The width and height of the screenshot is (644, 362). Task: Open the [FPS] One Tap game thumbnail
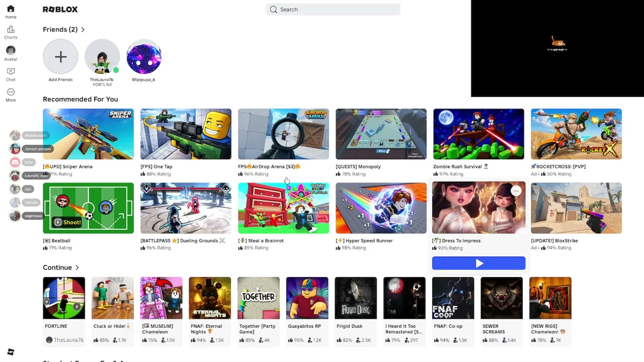pyautogui.click(x=186, y=134)
